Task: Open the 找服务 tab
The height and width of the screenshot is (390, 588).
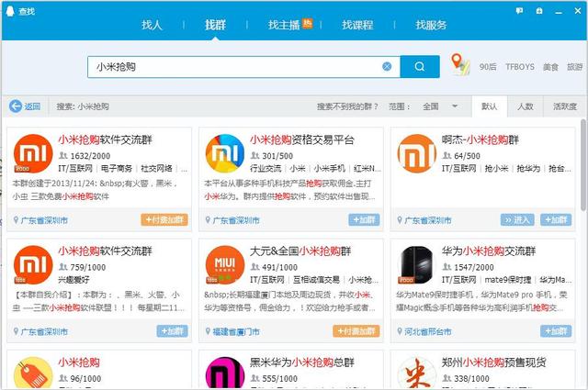Action: pyautogui.click(x=431, y=25)
